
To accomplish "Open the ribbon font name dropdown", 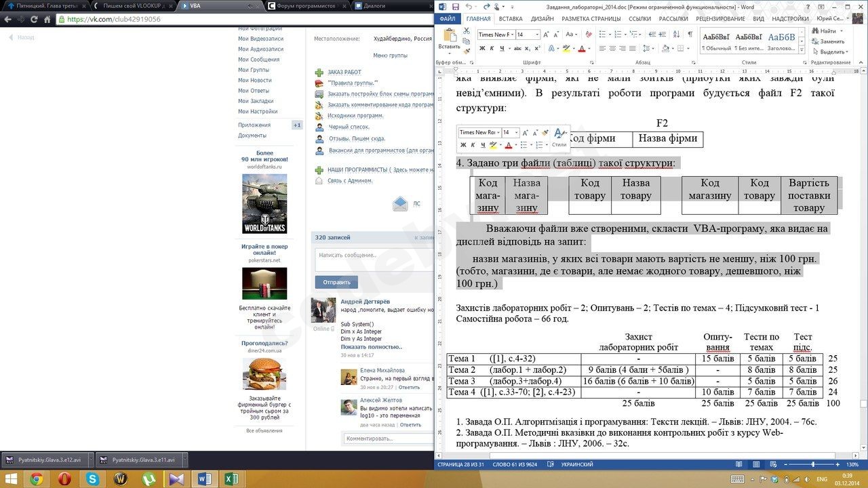I will 511,35.
